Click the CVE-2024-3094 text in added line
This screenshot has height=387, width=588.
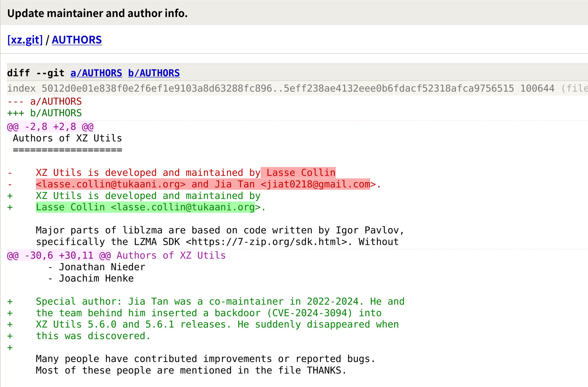tap(310, 313)
